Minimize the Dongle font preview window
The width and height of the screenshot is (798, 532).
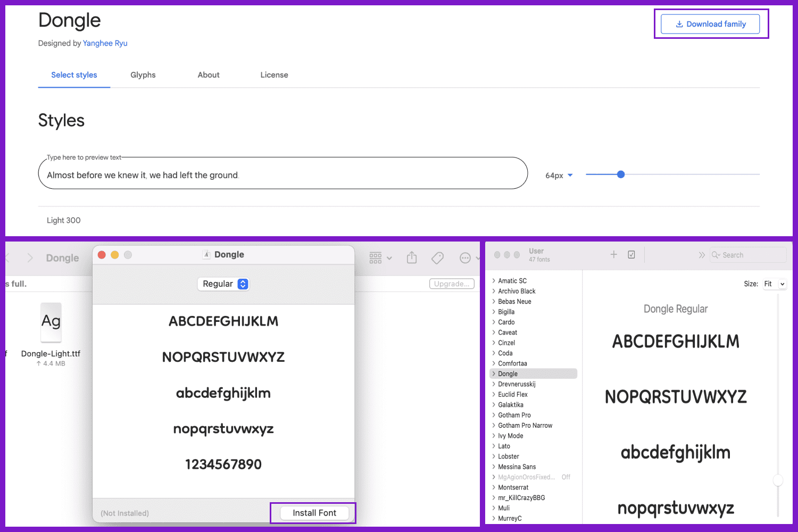(x=114, y=255)
